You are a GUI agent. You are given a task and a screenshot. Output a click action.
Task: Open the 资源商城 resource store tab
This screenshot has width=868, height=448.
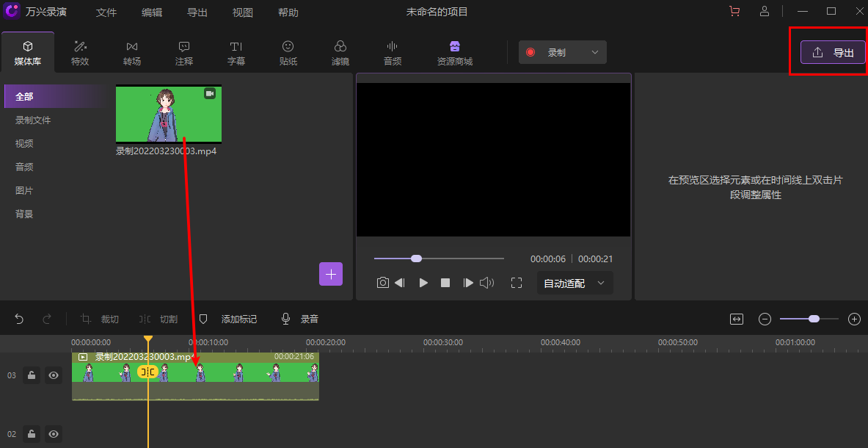coord(454,53)
